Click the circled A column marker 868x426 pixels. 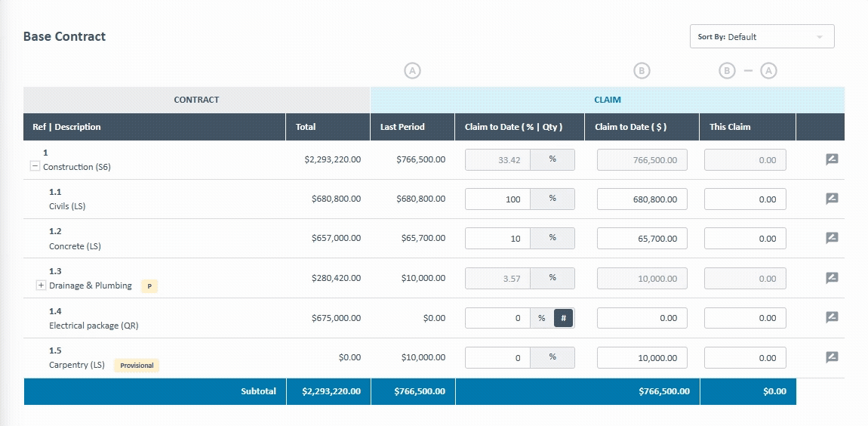coord(412,71)
